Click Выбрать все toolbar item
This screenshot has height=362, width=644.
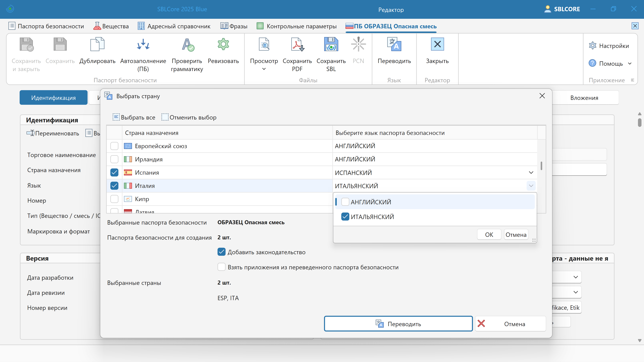tap(134, 117)
